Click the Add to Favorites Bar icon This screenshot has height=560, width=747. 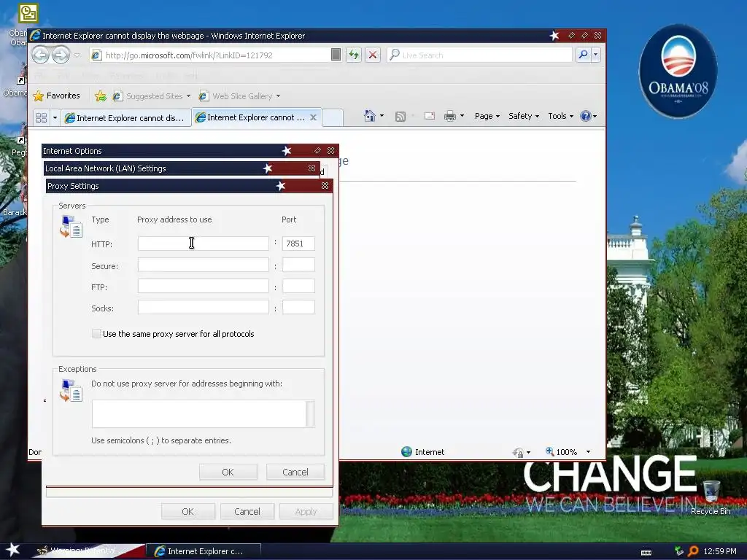101,96
